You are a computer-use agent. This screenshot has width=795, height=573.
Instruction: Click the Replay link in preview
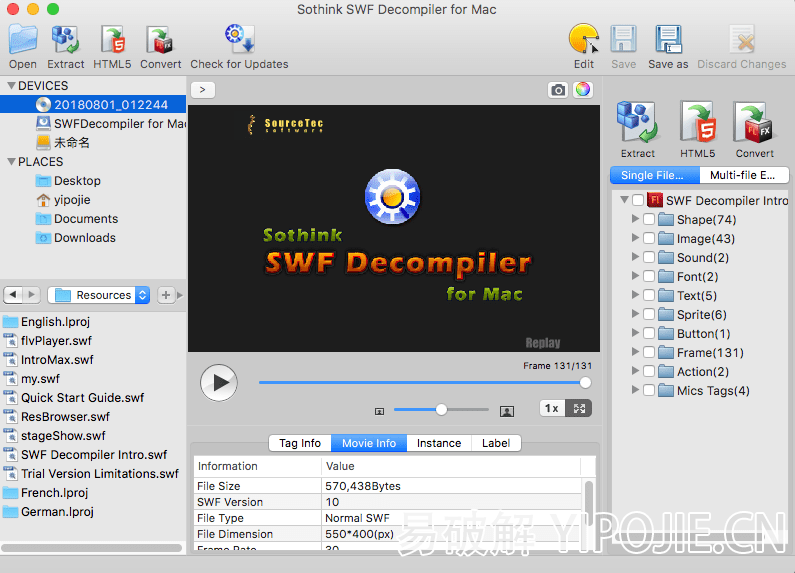(543, 342)
